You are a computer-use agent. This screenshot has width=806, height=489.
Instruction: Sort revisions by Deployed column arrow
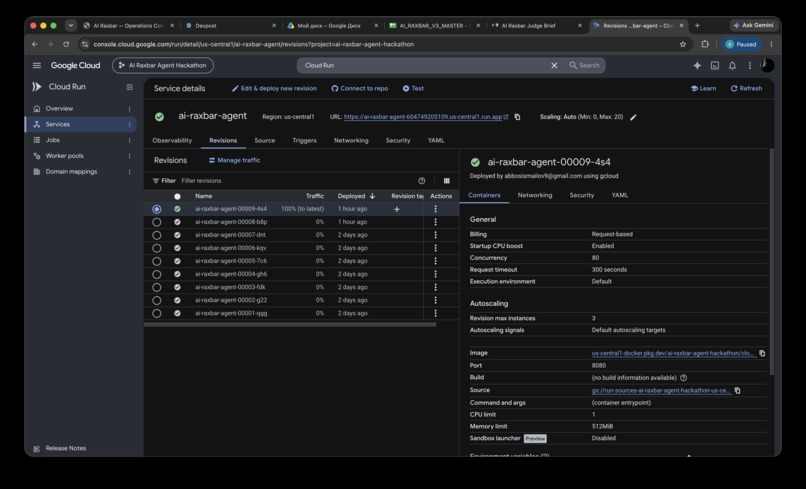tap(372, 196)
